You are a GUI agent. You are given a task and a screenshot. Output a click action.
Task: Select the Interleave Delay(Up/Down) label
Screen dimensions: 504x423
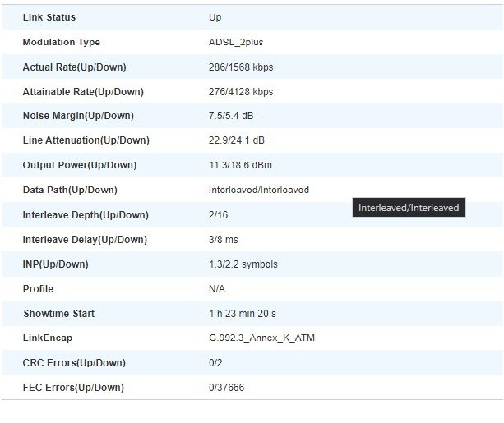85,240
